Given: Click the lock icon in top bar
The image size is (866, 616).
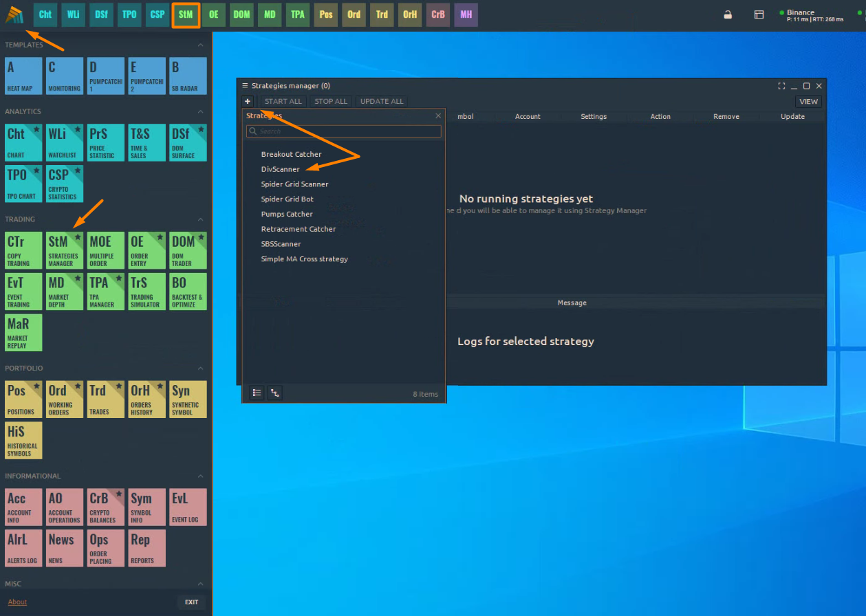Looking at the screenshot, I should click(x=728, y=14).
